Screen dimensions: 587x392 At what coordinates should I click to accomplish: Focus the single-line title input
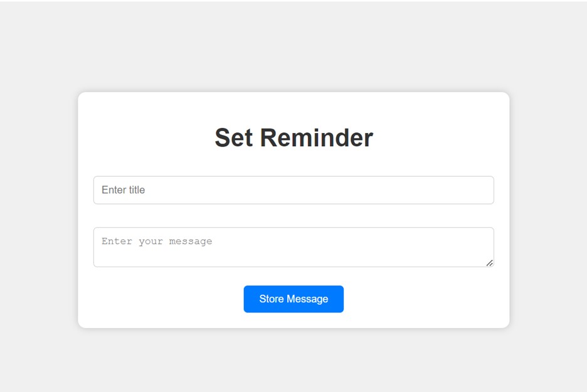tap(293, 190)
